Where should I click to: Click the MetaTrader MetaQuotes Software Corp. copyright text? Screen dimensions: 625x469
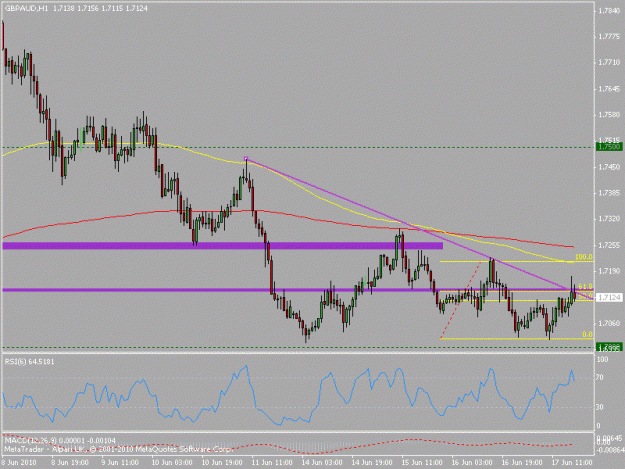pos(118,449)
